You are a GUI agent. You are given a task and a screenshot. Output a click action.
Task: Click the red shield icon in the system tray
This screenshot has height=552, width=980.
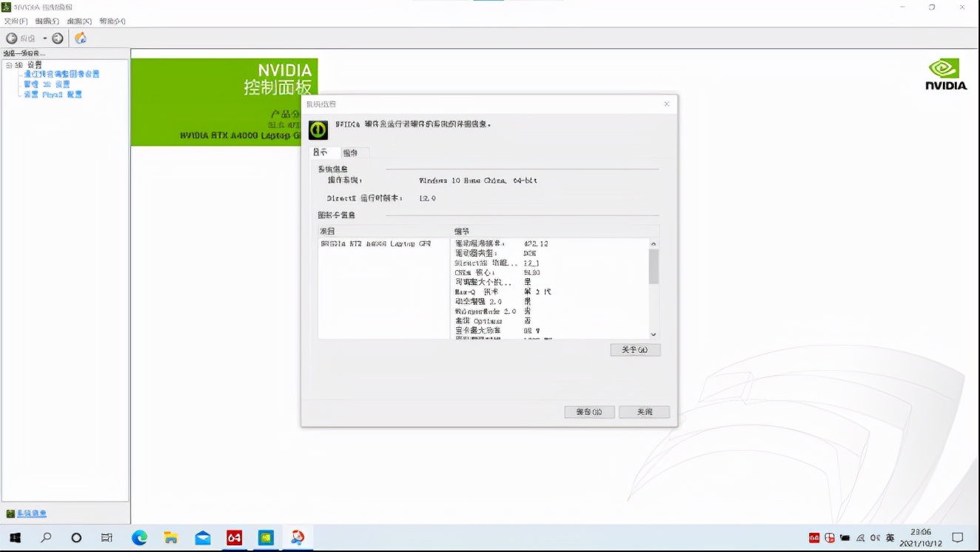pyautogui.click(x=830, y=538)
